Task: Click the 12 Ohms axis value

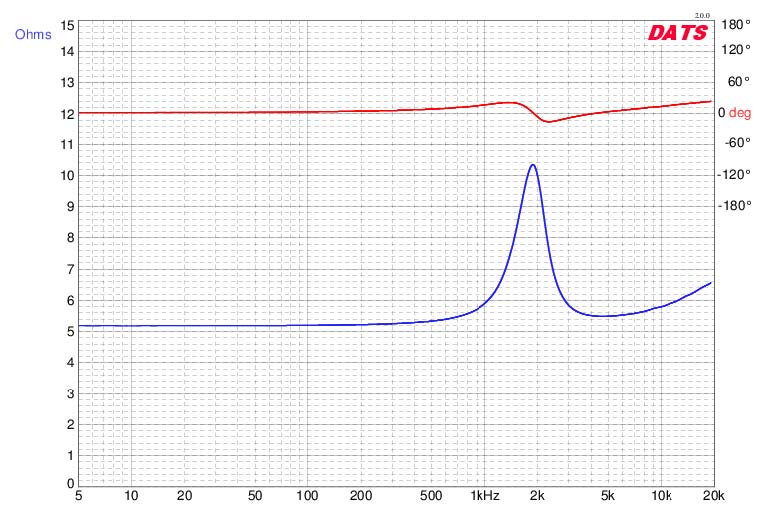Action: tap(67, 114)
